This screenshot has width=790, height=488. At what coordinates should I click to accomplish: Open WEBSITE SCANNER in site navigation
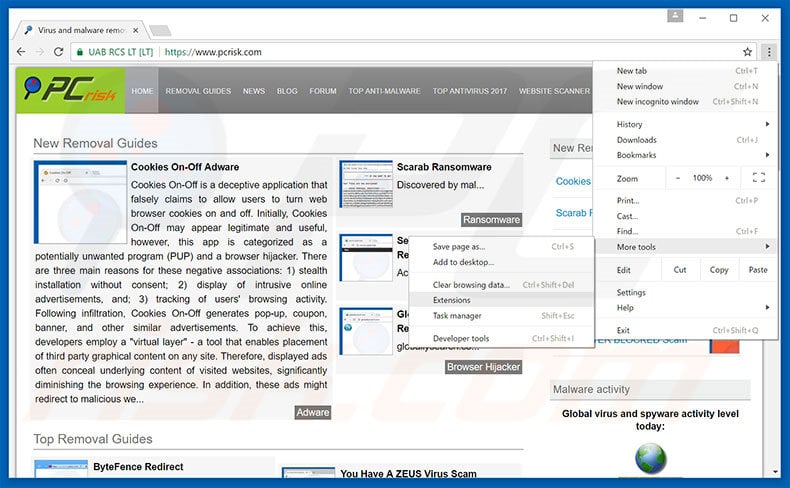[x=554, y=91]
